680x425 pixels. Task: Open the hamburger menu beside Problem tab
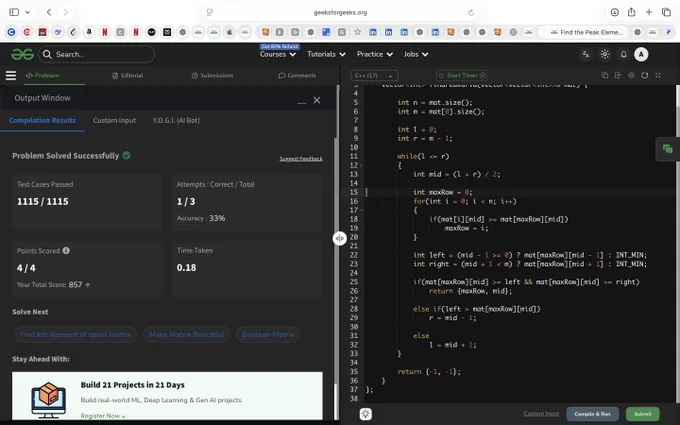pyautogui.click(x=11, y=75)
